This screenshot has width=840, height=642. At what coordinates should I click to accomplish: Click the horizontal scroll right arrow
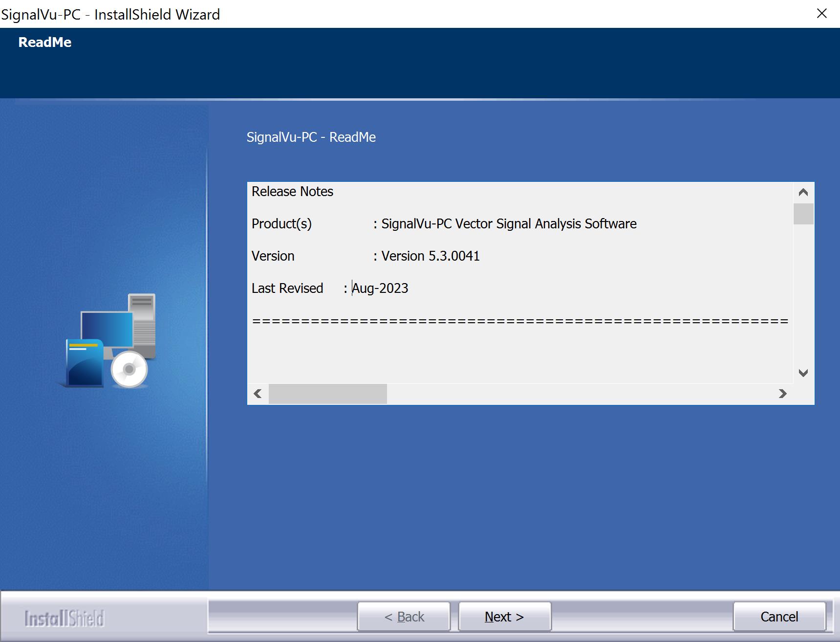[782, 394]
